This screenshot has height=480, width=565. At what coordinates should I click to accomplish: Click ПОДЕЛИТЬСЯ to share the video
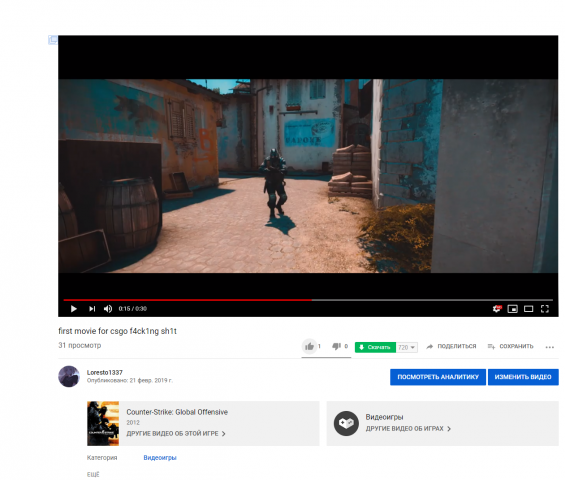(x=457, y=346)
